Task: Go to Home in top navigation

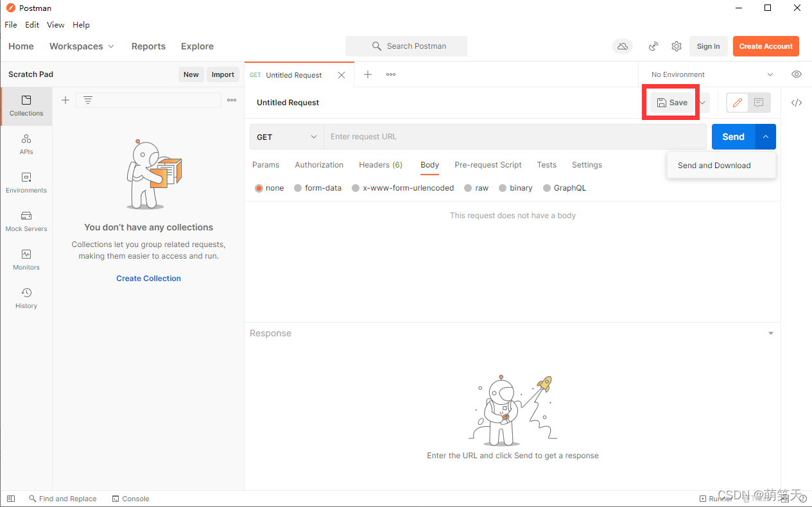Action: (21, 46)
